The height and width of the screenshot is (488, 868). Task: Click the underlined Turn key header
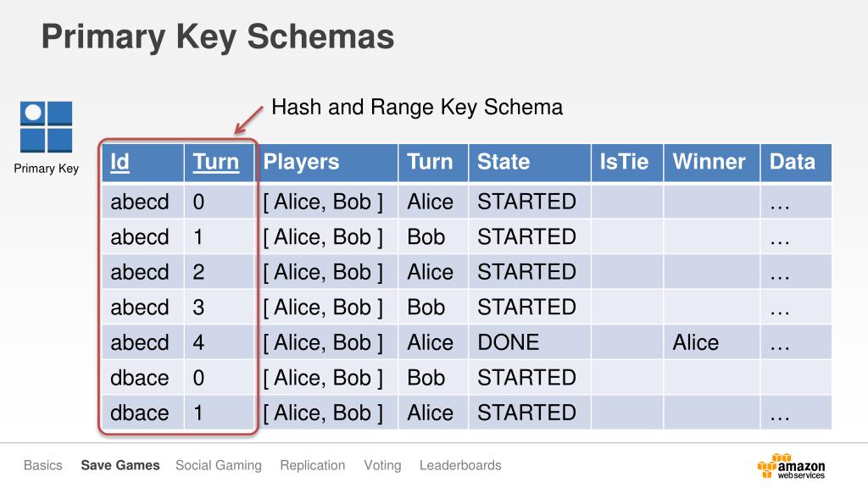216,162
